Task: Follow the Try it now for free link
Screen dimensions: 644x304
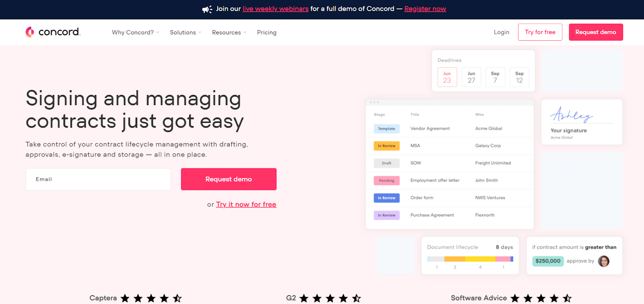Action: point(246,205)
